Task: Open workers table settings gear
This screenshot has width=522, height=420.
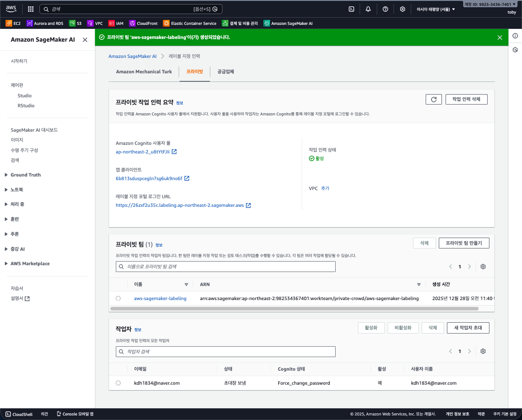Action: [x=483, y=351]
